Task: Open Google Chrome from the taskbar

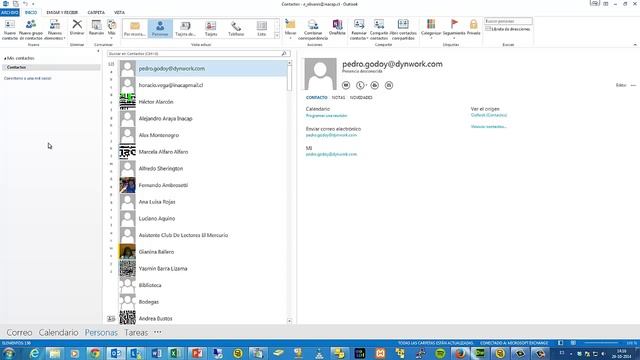Action: [x=95, y=353]
